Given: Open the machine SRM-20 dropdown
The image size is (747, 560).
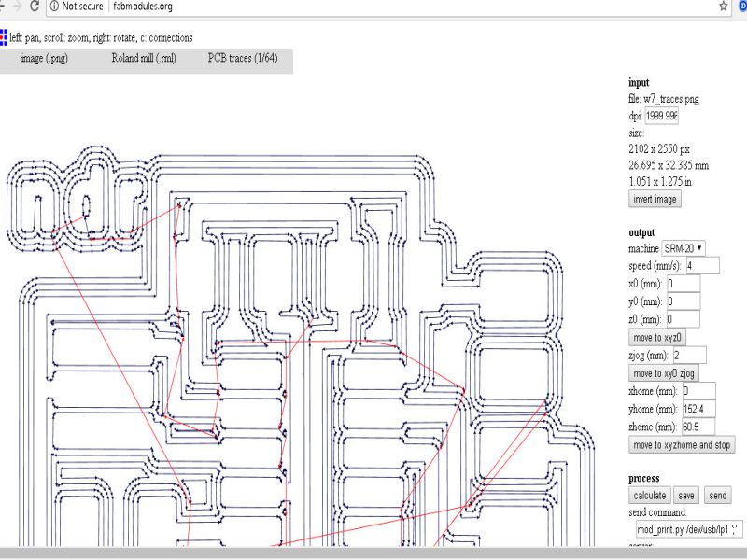Looking at the screenshot, I should point(684,248).
